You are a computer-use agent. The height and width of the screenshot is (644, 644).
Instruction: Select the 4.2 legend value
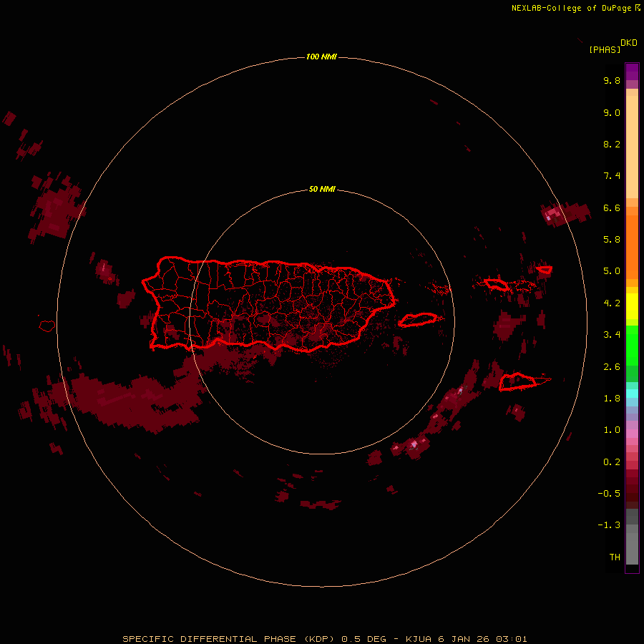[612, 303]
